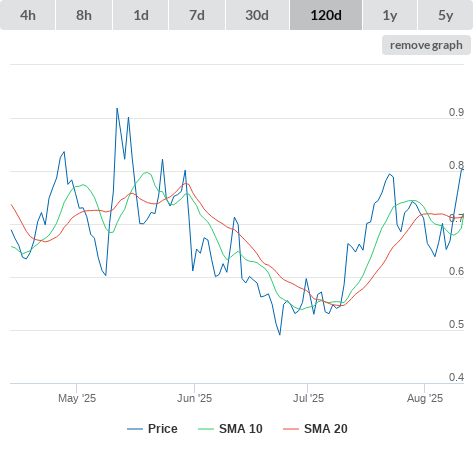474x455 pixels.
Task: Click the red SMA 20 line swatch
Action: point(291,429)
